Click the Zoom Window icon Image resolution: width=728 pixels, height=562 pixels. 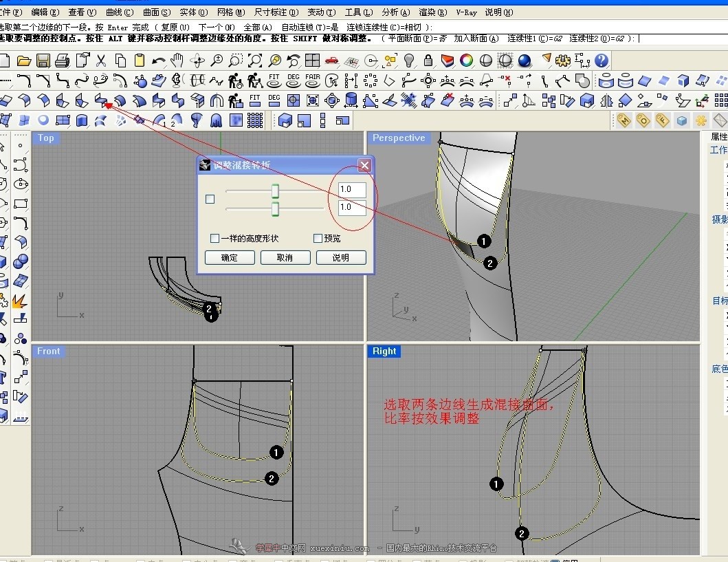(x=235, y=61)
